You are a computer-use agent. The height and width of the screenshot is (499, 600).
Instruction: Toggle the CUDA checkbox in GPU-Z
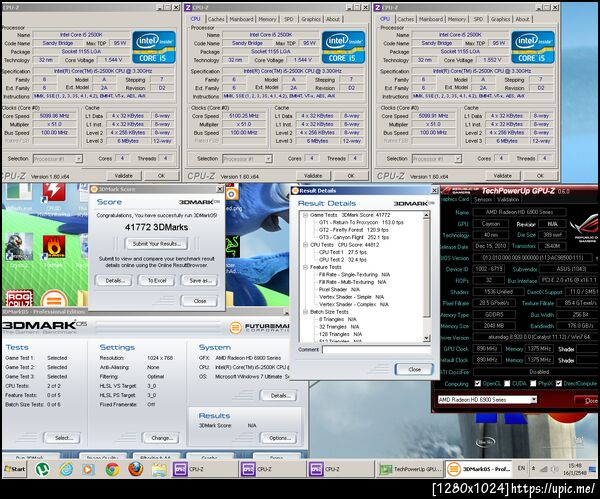click(507, 383)
